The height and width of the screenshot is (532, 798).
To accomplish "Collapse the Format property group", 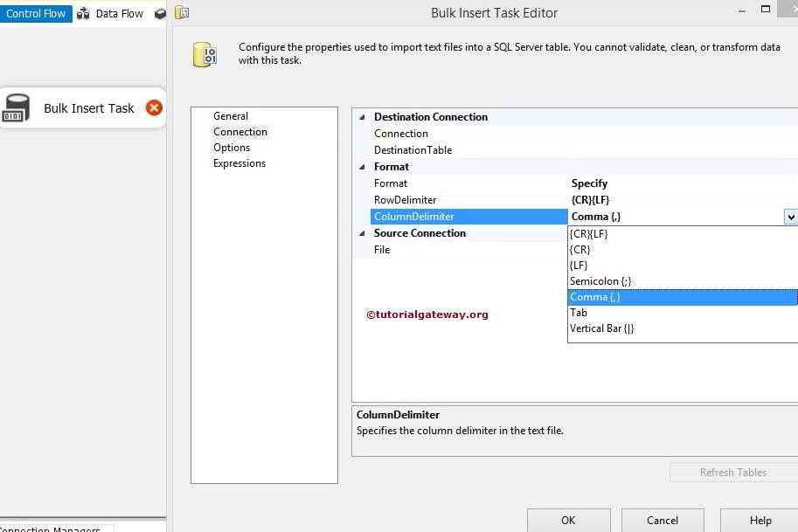I will point(361,166).
